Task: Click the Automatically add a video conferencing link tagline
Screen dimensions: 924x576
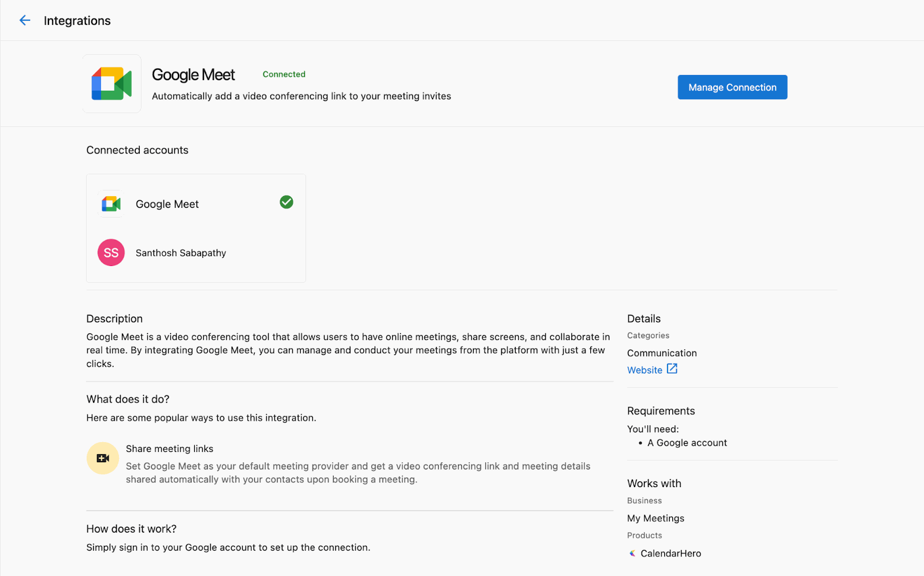Action: pyautogui.click(x=301, y=96)
